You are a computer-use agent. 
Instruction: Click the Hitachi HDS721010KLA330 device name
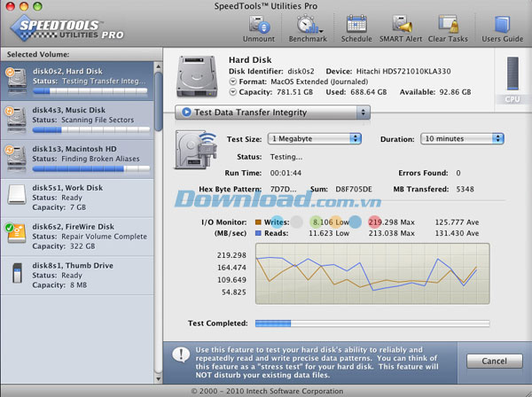pyautogui.click(x=403, y=71)
